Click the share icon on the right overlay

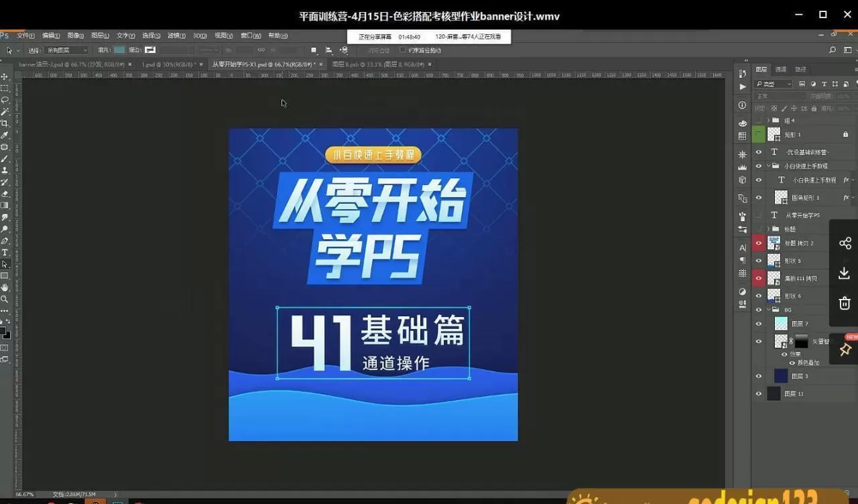845,243
